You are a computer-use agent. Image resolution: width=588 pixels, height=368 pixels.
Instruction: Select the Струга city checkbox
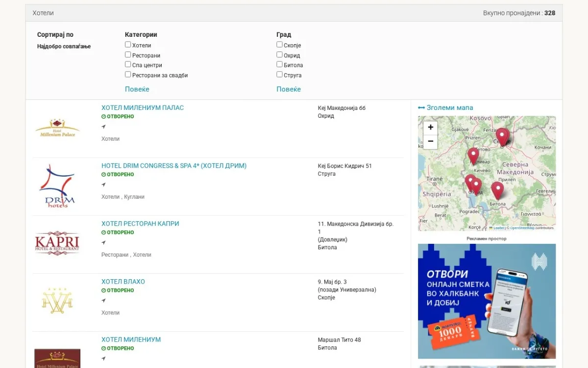[x=279, y=75]
